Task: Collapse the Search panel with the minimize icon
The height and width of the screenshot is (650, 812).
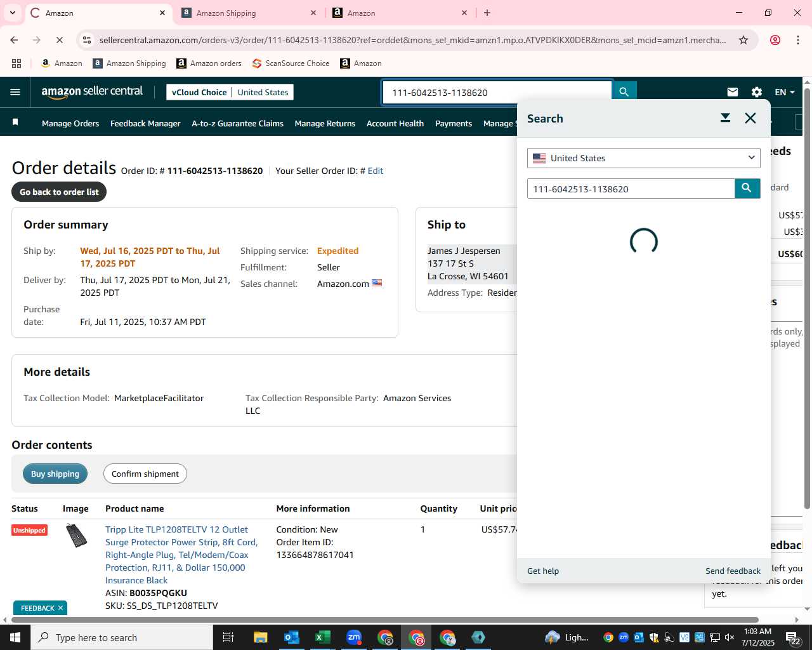Action: point(725,118)
